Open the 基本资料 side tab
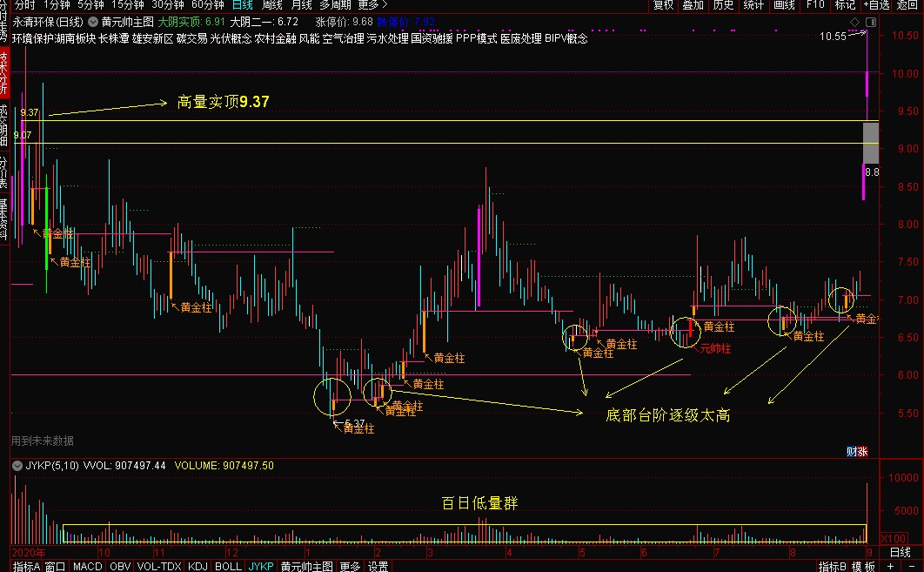This screenshot has height=572, width=924. [5, 218]
